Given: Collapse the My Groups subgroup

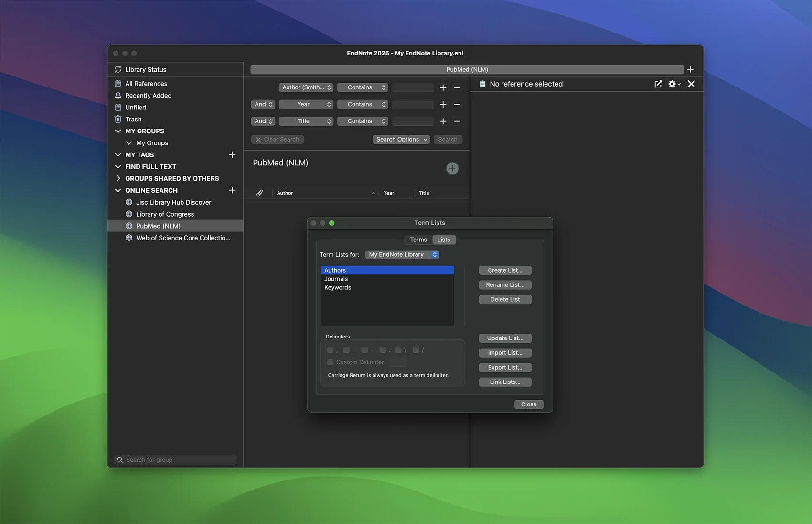Looking at the screenshot, I should (129, 143).
